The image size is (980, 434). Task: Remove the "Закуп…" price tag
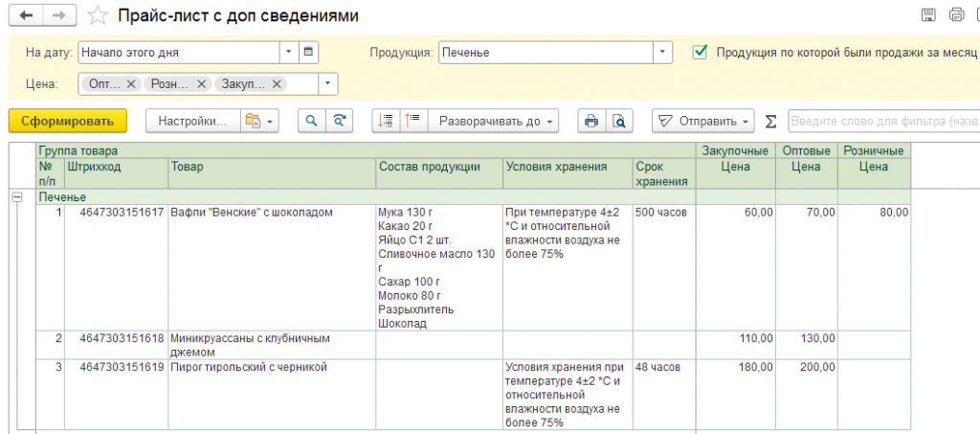278,84
